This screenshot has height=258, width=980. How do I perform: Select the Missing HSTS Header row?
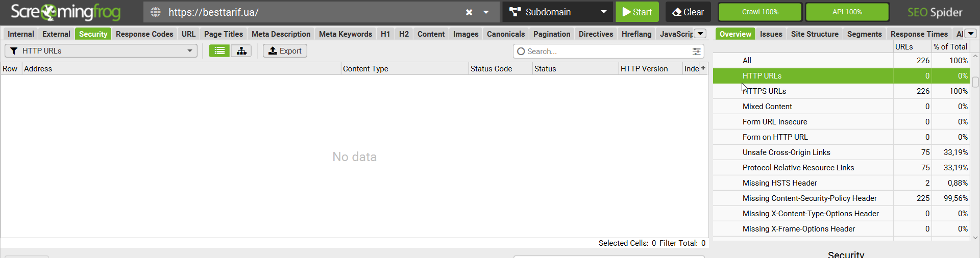841,183
